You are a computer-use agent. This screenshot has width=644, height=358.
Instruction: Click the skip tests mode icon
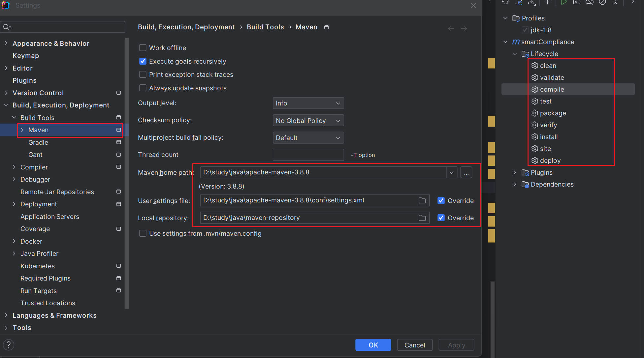point(602,3)
